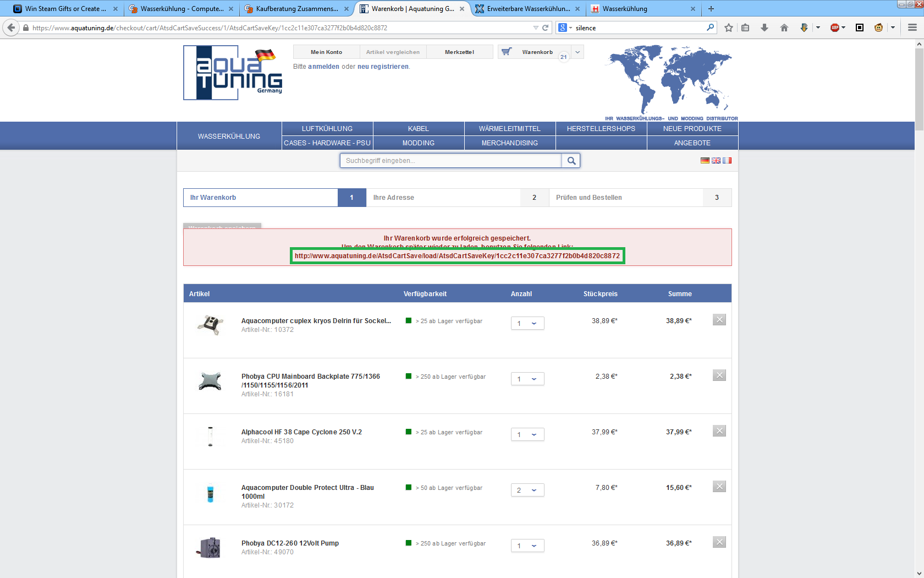
Task: Open Phobya DC12-260 12Volt Pump link
Action: pyautogui.click(x=290, y=543)
